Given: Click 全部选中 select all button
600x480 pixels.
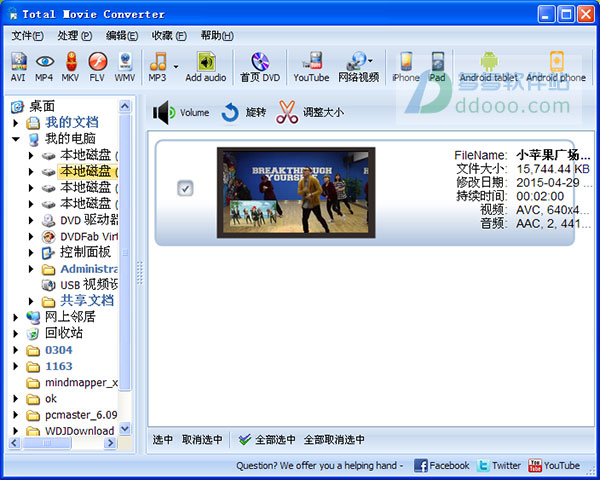Looking at the screenshot, I should click(x=267, y=439).
